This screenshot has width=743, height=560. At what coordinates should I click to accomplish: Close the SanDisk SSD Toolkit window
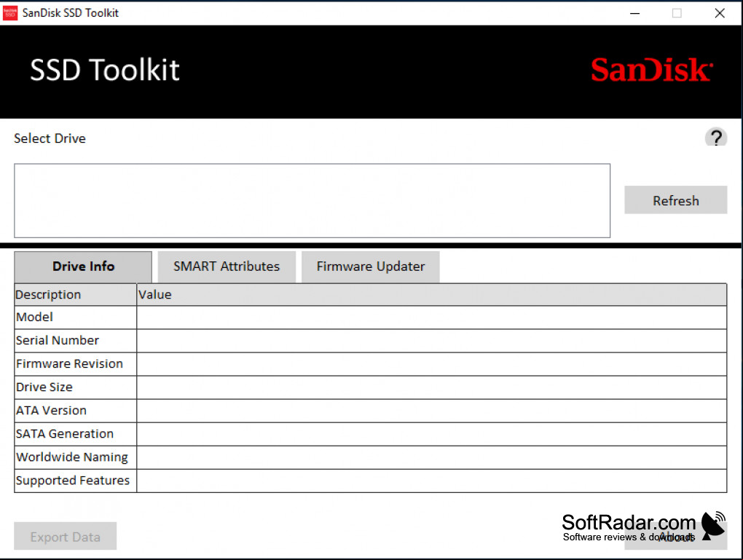point(719,13)
